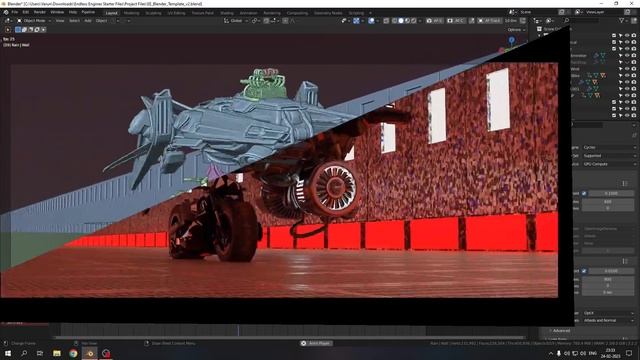Toggle exclude checkbox of bottommost outliner collection
Image resolution: width=640 pixels, height=360 pixels.
[x=614, y=115]
